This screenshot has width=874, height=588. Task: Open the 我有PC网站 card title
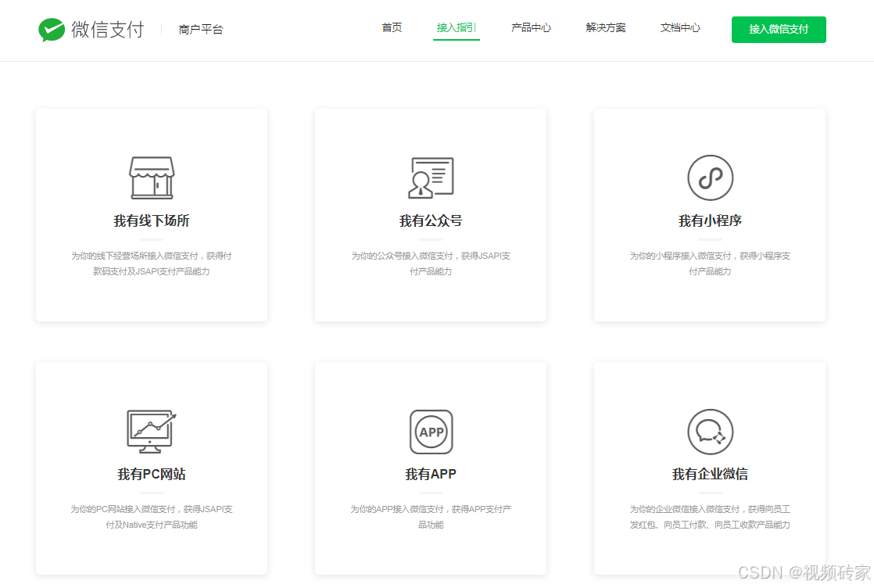tap(152, 475)
